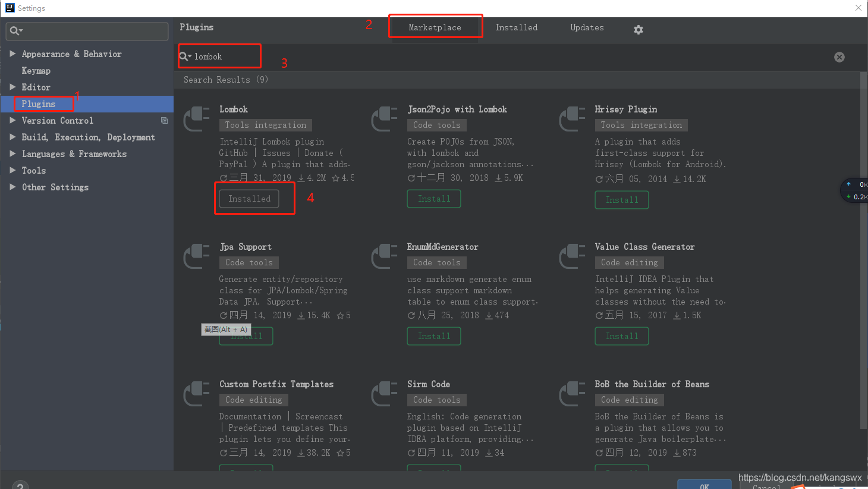Click the Search Results (9) heading

click(226, 80)
